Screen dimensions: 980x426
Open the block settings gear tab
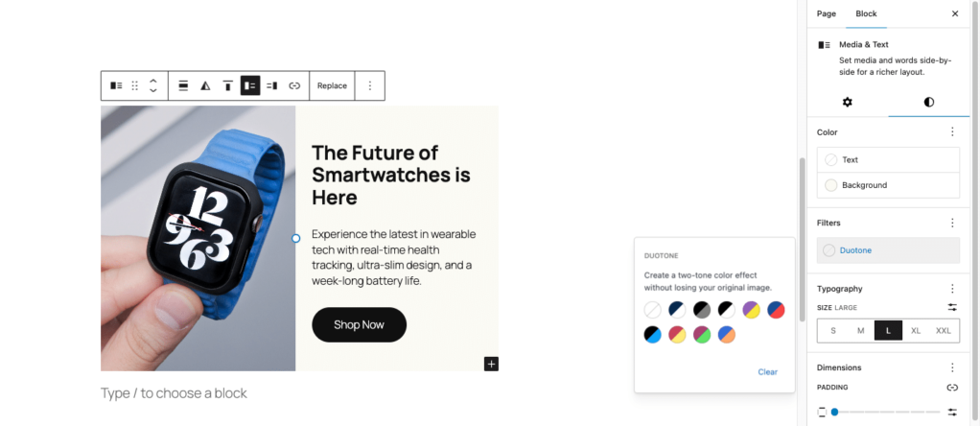[x=847, y=102]
